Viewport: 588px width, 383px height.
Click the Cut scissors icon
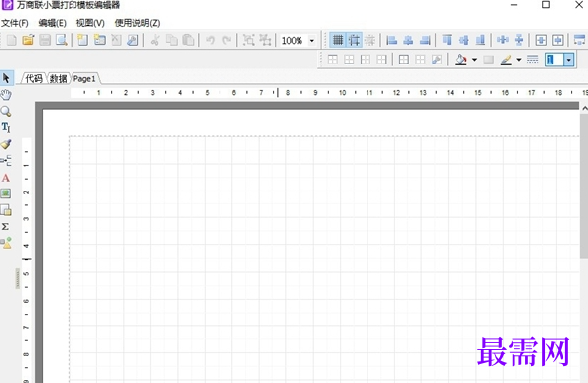pyautogui.click(x=155, y=40)
